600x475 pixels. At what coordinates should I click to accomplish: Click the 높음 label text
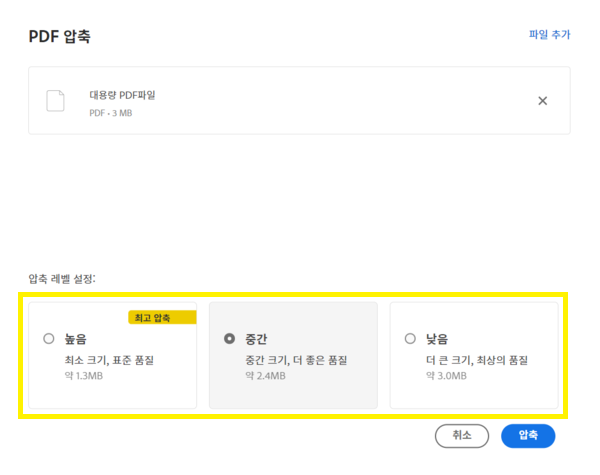coord(75,339)
